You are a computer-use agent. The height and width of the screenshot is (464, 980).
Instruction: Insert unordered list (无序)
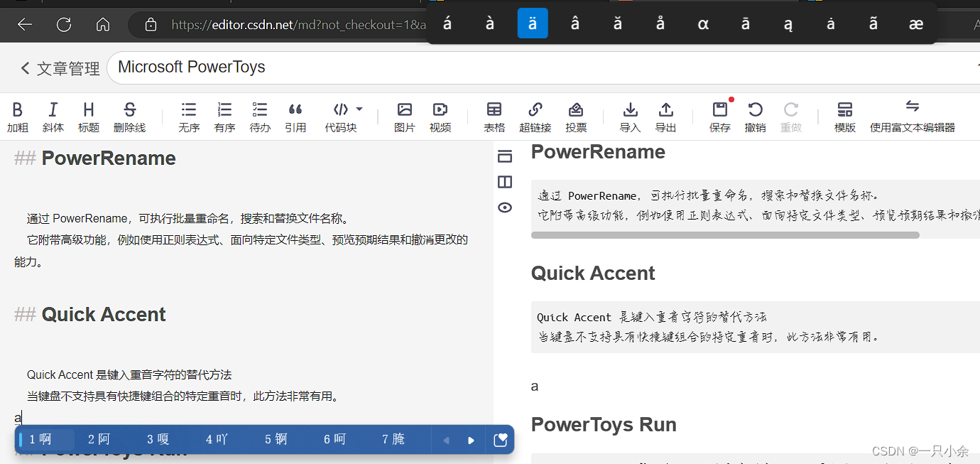(x=189, y=117)
